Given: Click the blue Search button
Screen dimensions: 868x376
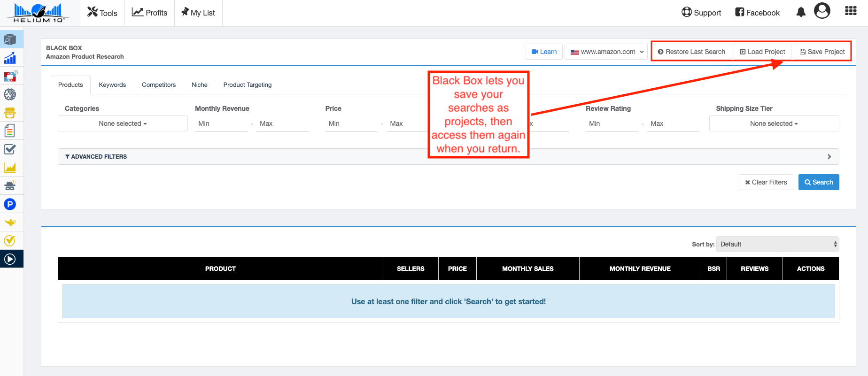Looking at the screenshot, I should click(819, 182).
